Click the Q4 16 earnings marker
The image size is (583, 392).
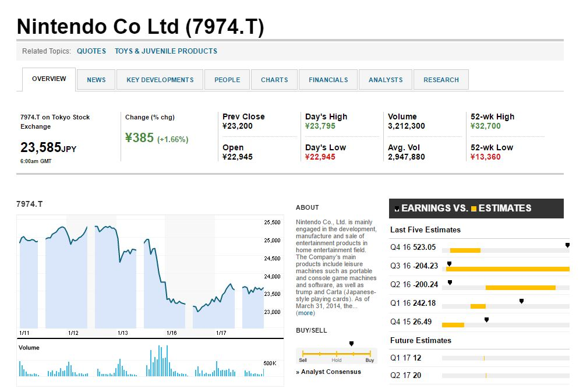point(567,246)
